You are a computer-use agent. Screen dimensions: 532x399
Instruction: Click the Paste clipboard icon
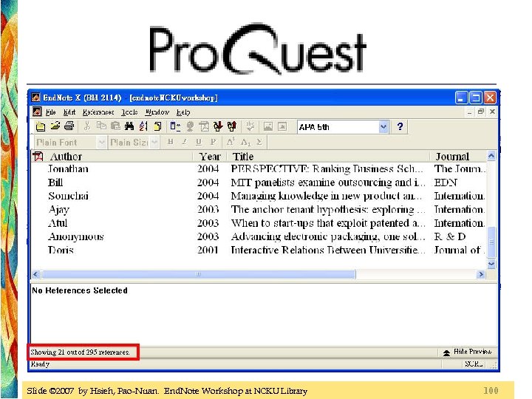(x=115, y=126)
